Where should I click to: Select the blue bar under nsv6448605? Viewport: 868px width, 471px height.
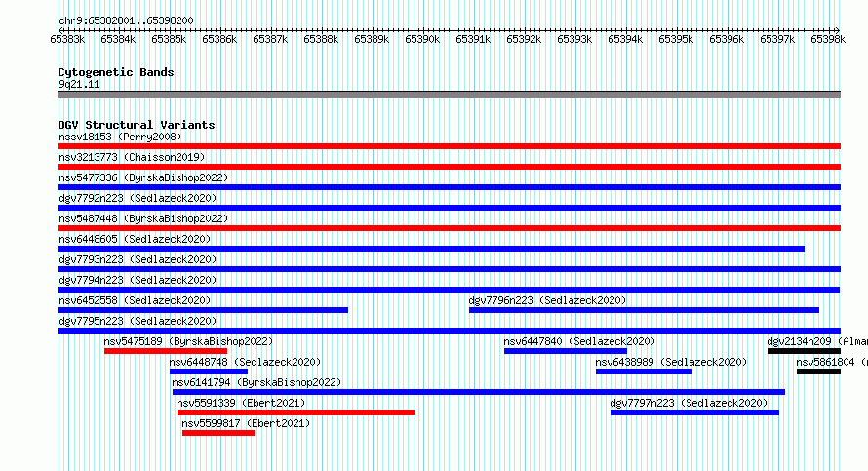pos(431,249)
